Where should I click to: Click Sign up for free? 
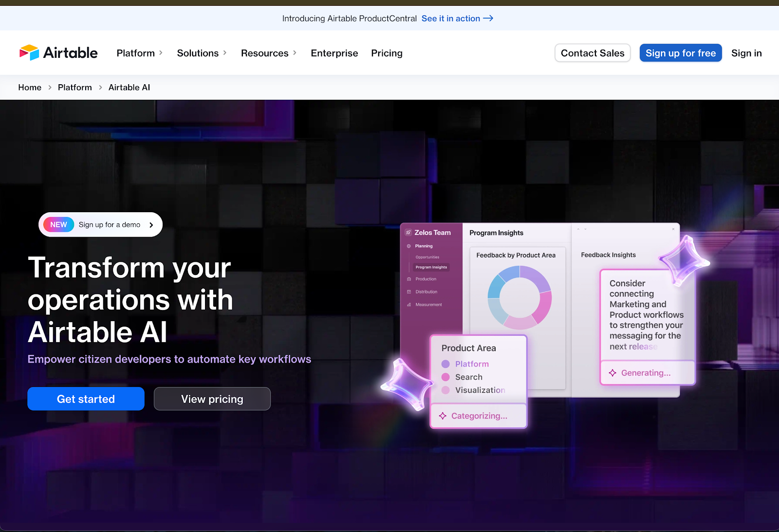(681, 53)
